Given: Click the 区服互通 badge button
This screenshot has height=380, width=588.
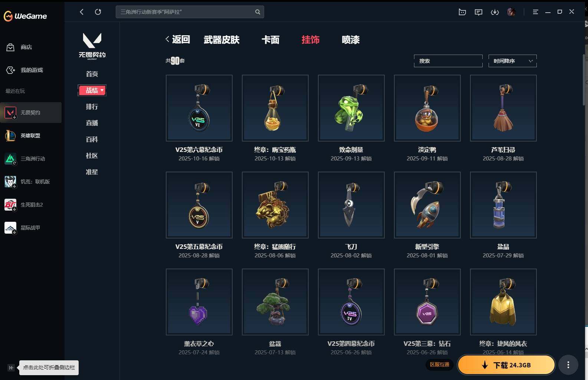Looking at the screenshot, I should 440,364.
